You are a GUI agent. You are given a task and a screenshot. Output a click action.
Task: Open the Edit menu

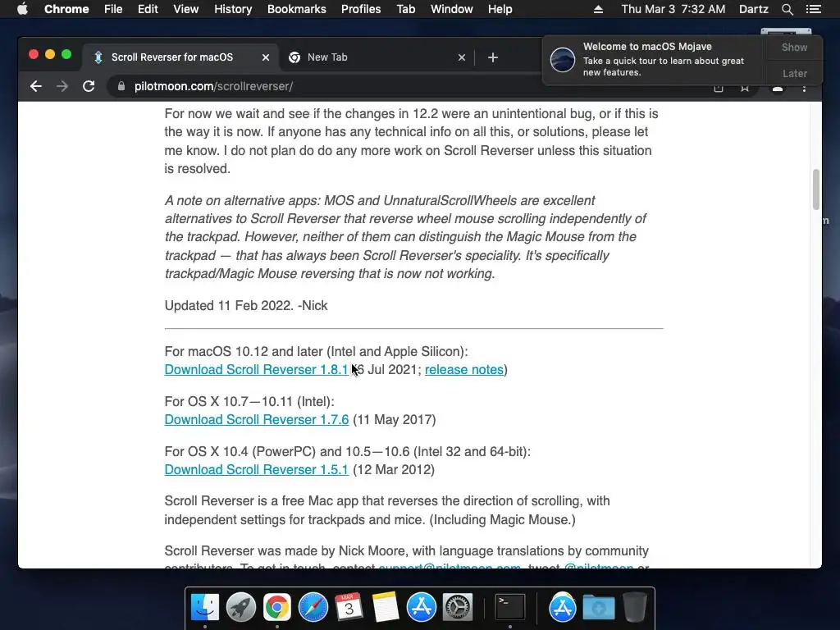(x=148, y=9)
